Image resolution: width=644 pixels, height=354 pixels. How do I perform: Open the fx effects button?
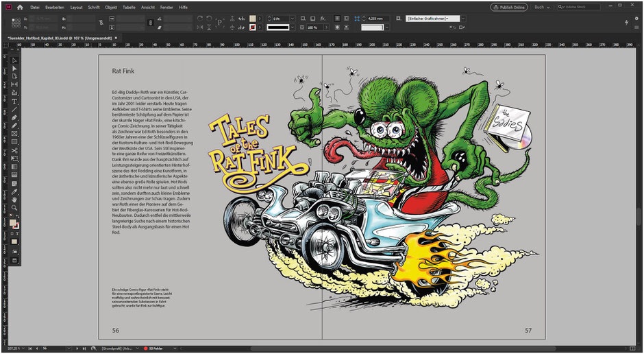click(x=323, y=19)
